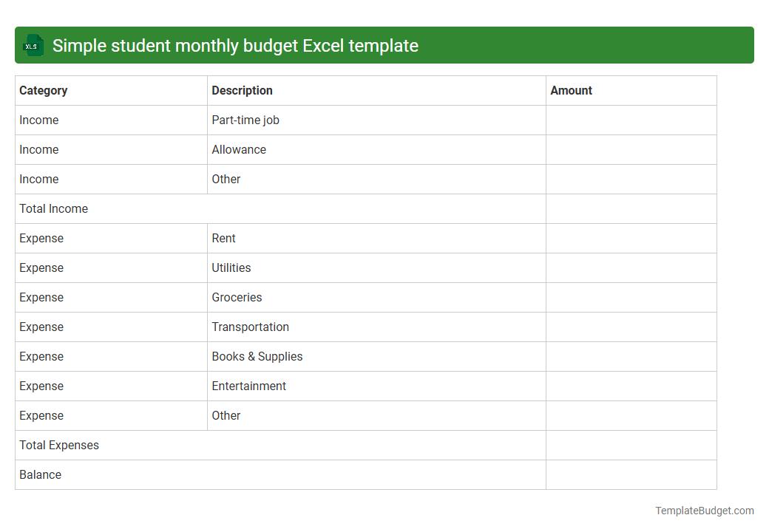Click the Total Expenses row label
This screenshot has height=532, width=769.
coord(59,445)
